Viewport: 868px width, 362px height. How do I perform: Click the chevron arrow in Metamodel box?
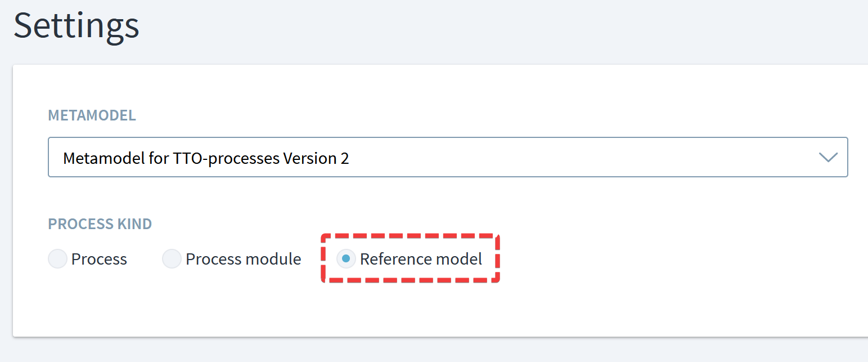[828, 158]
